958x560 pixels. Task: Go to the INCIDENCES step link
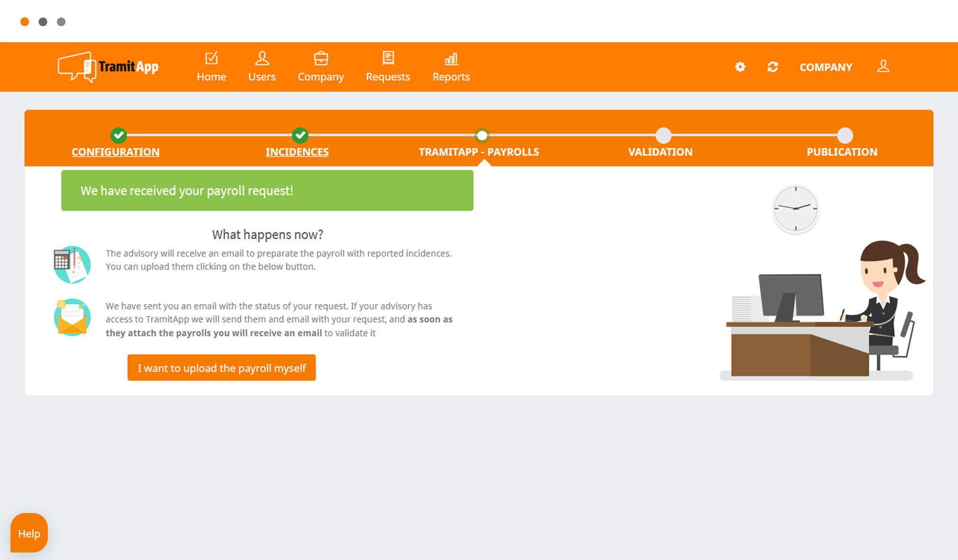(297, 152)
